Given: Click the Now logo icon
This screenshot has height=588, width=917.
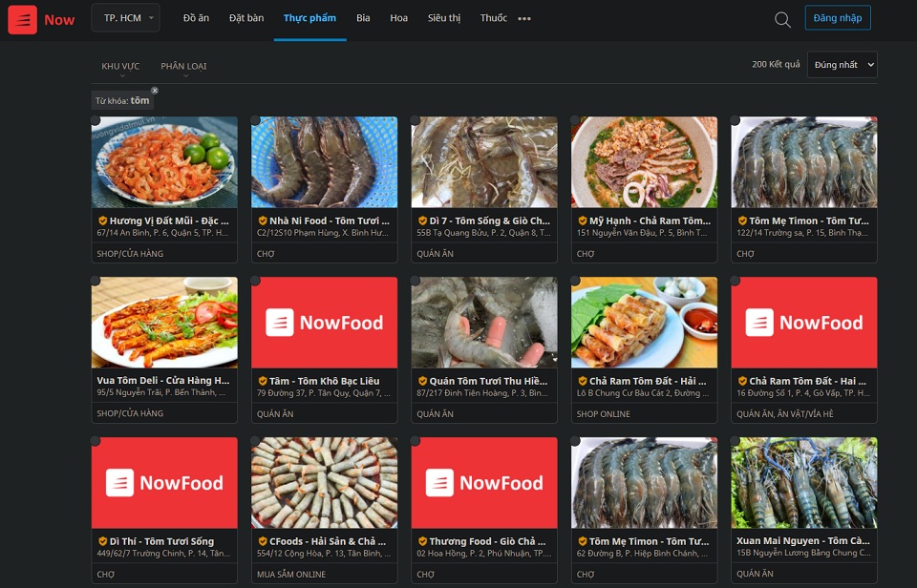Looking at the screenshot, I should 22,20.
